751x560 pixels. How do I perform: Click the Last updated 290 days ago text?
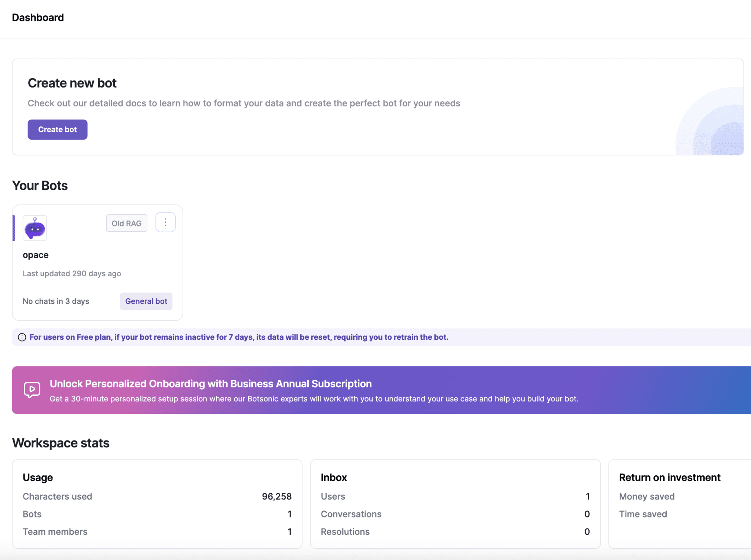click(72, 273)
